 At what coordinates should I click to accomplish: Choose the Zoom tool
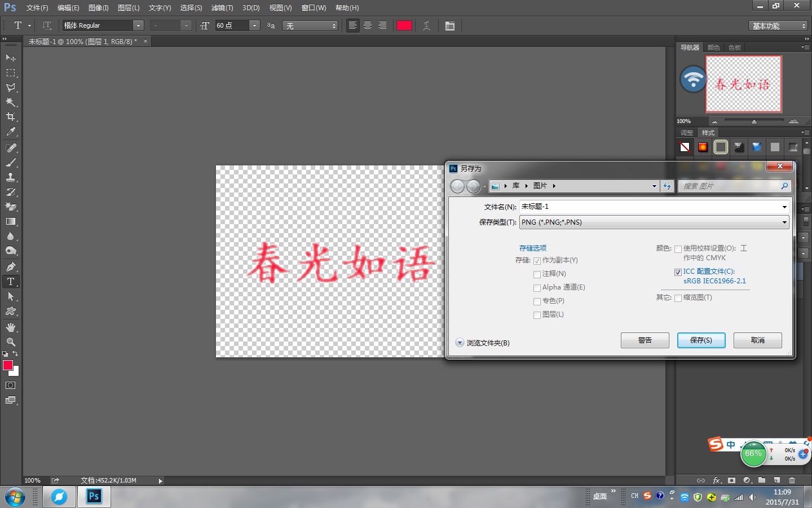(10, 342)
